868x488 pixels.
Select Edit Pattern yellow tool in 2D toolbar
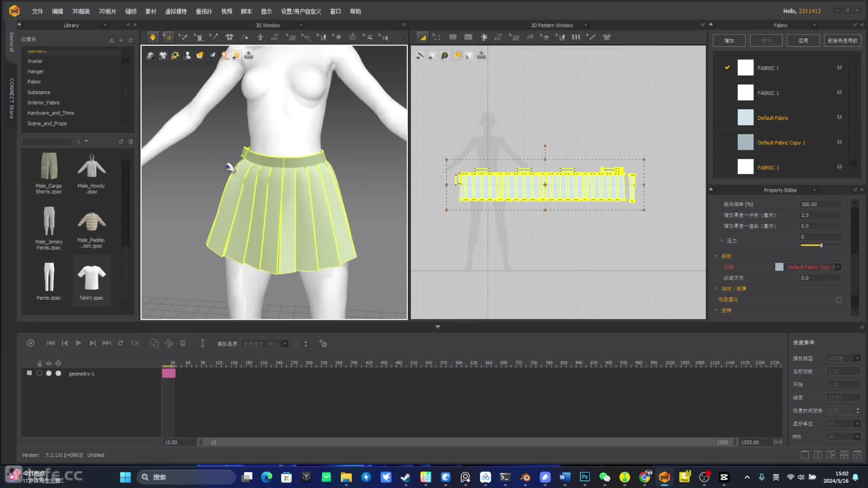pyautogui.click(x=423, y=38)
